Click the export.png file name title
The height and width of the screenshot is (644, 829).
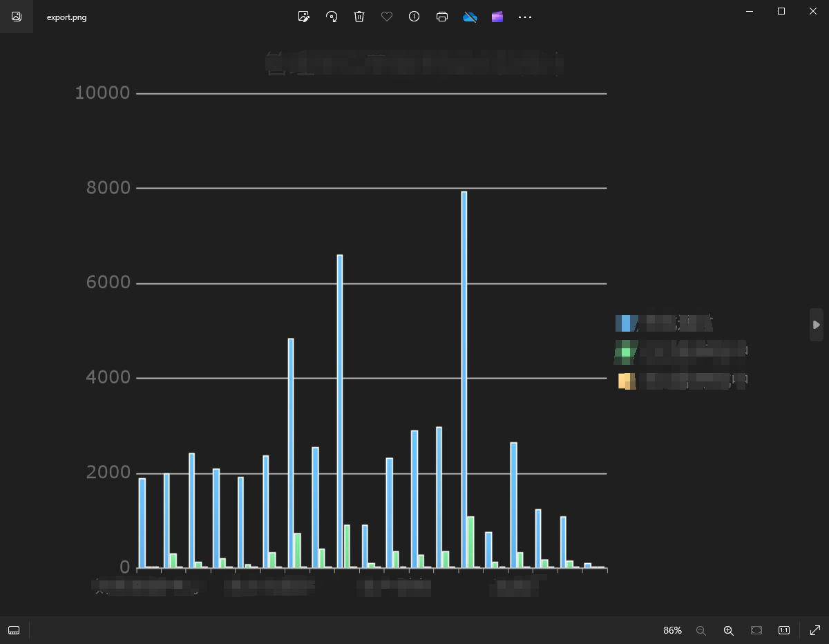click(x=66, y=17)
